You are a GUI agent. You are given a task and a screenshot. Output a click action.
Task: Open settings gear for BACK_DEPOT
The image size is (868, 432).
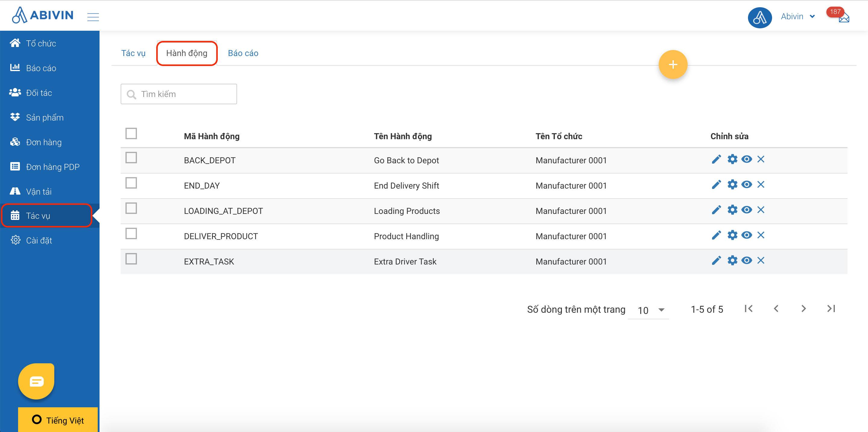pos(732,159)
